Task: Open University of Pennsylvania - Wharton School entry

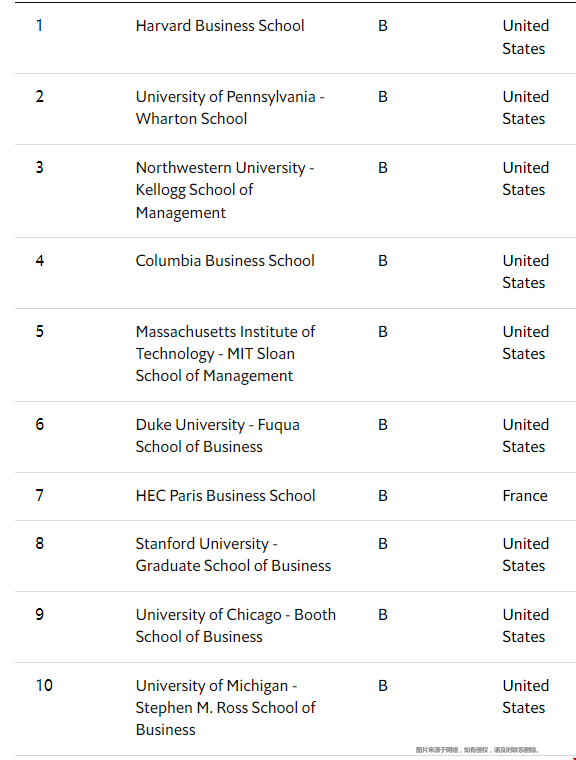Action: pyautogui.click(x=230, y=108)
